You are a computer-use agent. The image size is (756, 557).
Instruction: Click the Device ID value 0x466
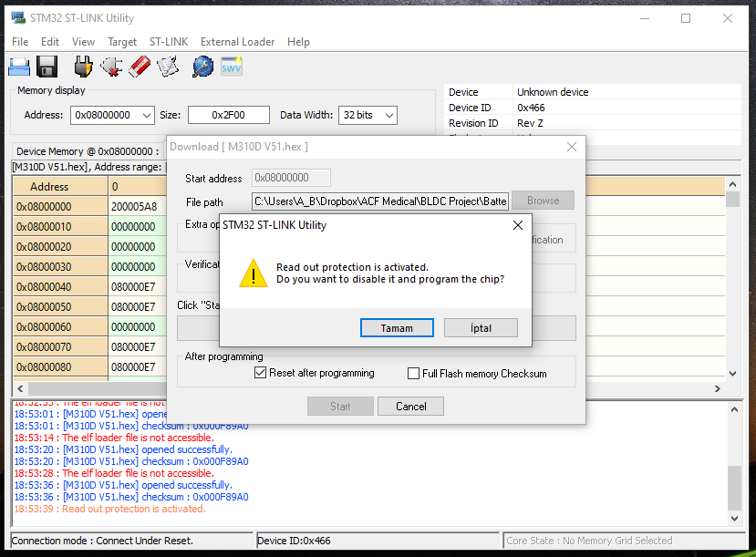click(531, 108)
